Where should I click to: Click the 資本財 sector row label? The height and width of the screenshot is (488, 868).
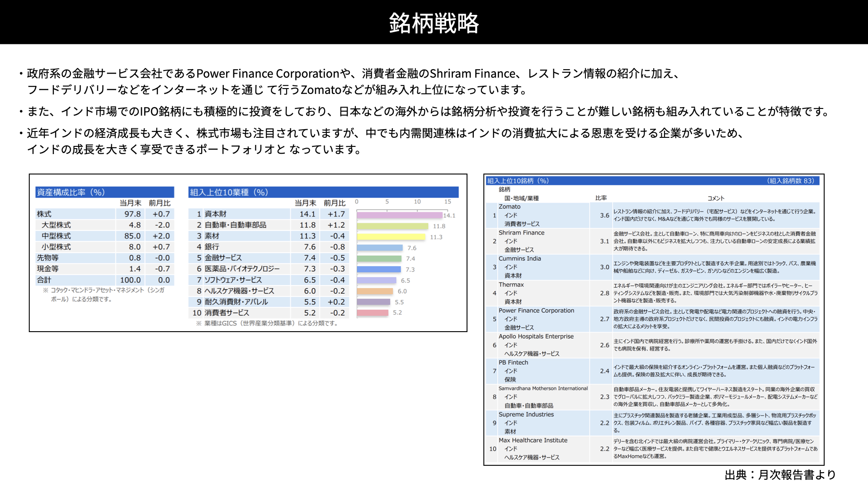pyautogui.click(x=216, y=214)
